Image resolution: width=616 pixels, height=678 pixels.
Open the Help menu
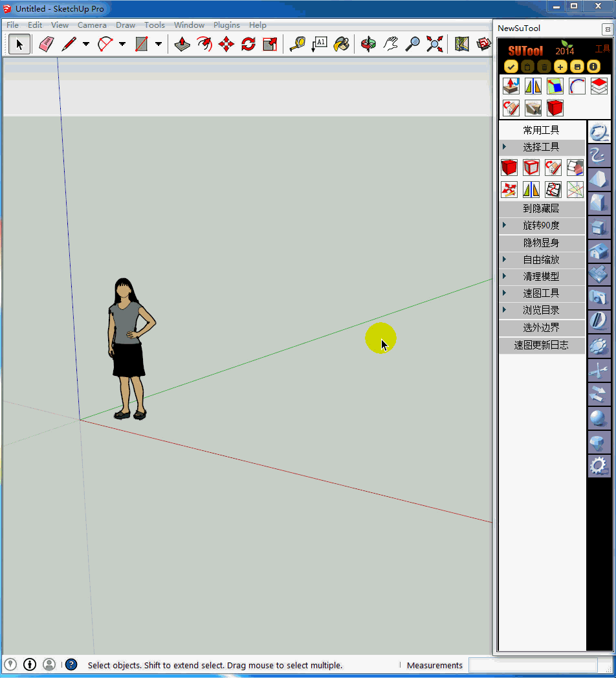point(258,25)
